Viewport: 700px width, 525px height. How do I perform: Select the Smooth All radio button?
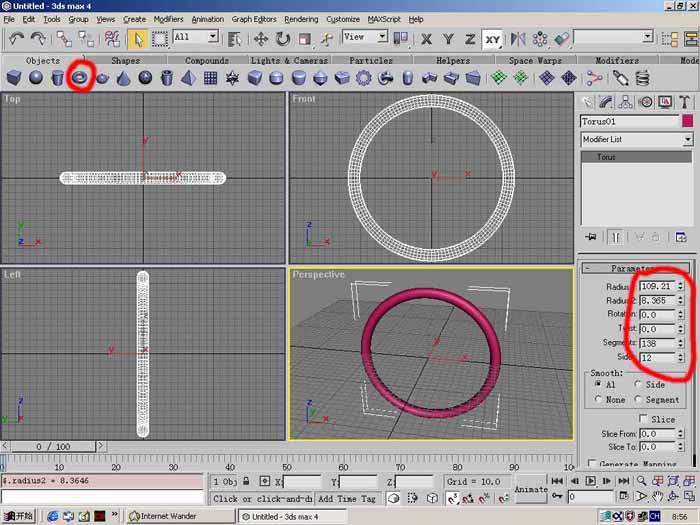coord(598,384)
